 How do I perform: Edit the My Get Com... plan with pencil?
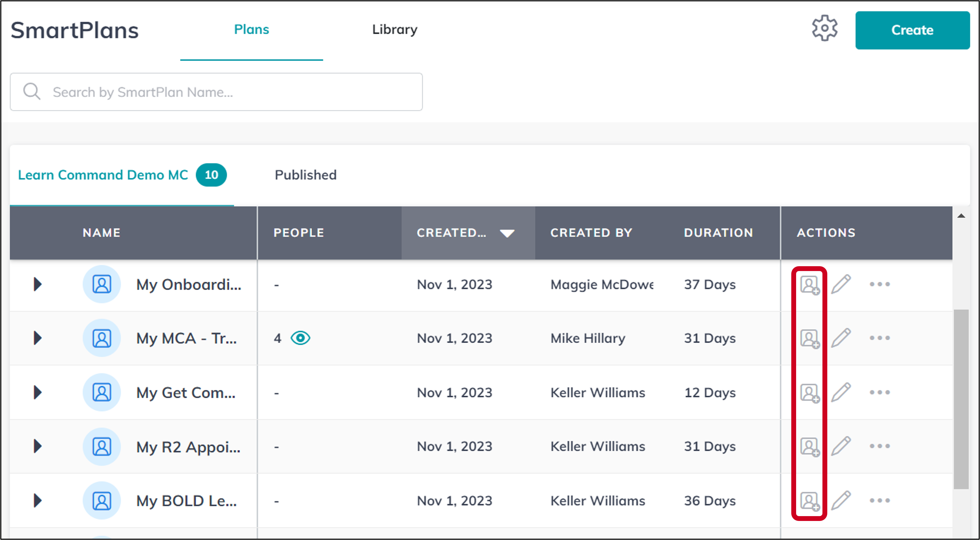[x=841, y=393]
